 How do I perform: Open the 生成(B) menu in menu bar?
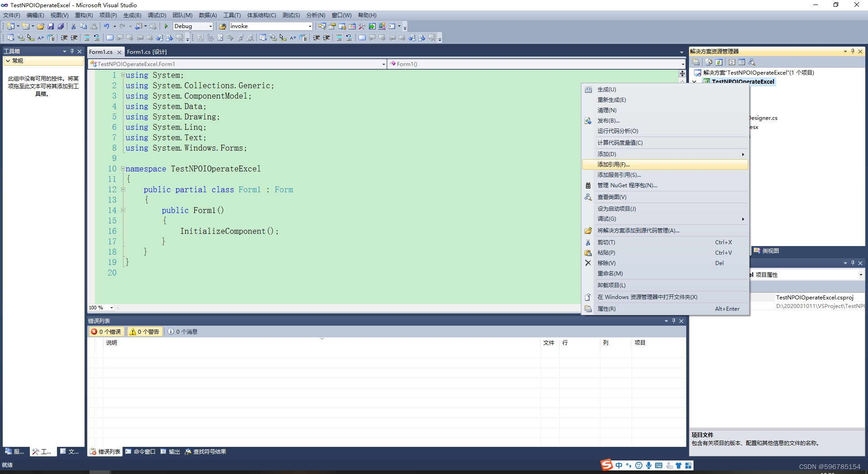(132, 15)
